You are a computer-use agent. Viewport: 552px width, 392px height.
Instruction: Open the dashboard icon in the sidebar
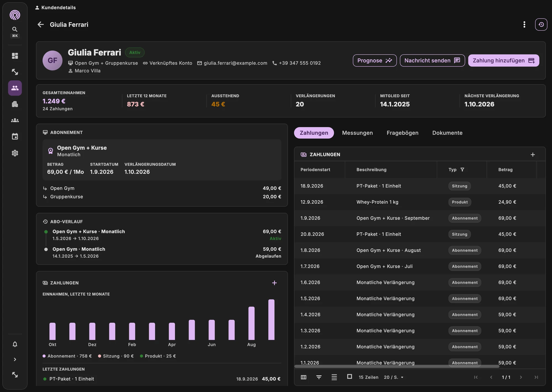[15, 56]
